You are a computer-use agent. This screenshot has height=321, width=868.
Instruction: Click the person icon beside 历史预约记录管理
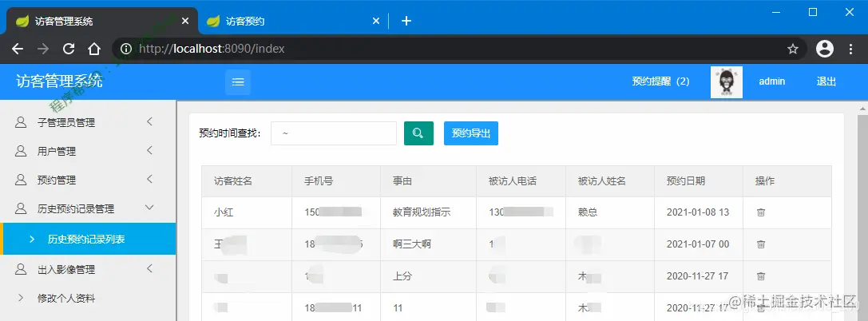(x=21, y=208)
